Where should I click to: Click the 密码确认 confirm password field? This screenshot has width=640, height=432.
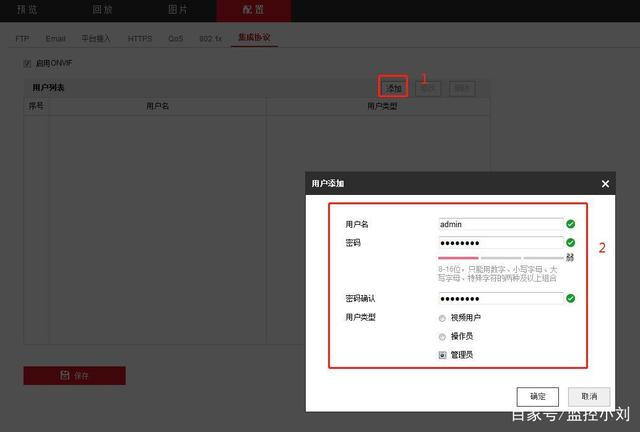501,298
